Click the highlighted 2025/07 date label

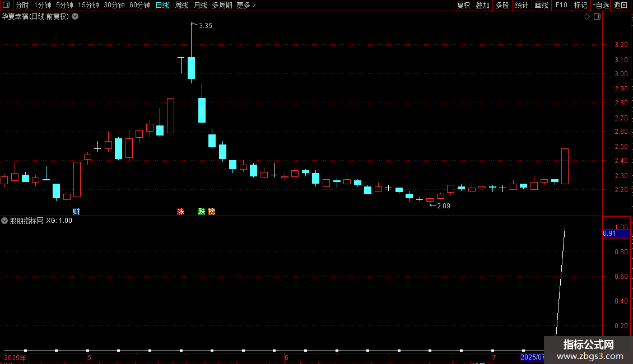pyautogui.click(x=532, y=357)
